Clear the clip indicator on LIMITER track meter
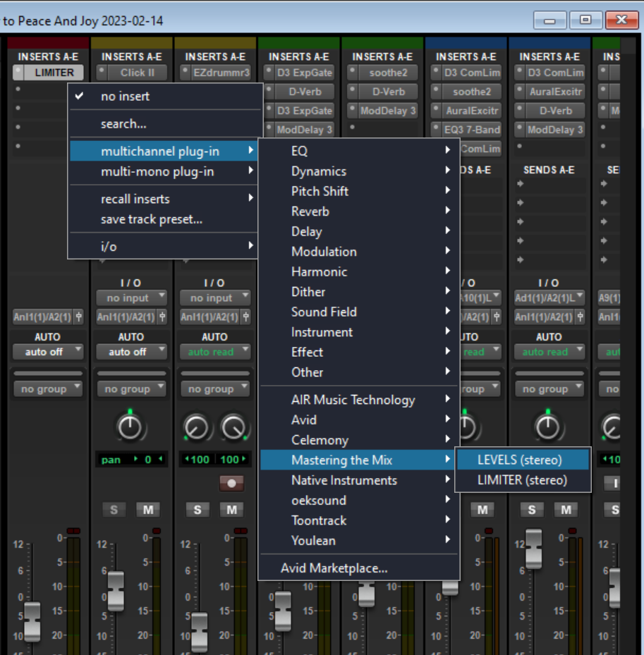 pyautogui.click(x=73, y=531)
